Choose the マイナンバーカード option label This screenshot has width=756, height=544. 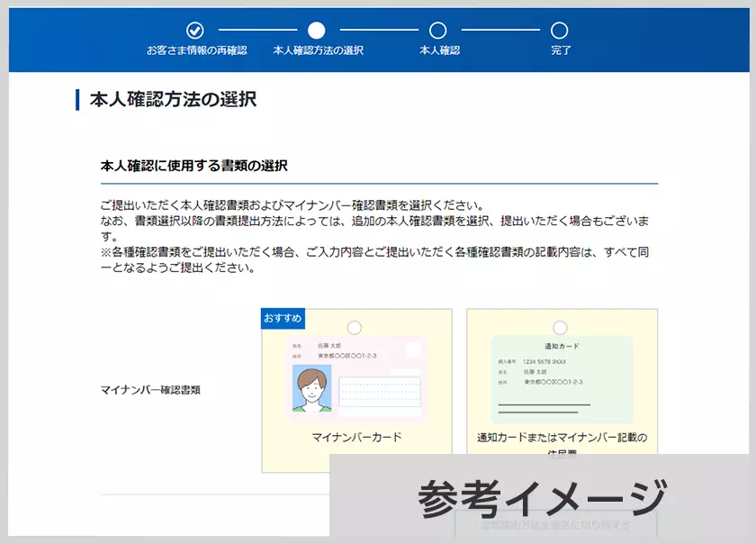pos(356,438)
